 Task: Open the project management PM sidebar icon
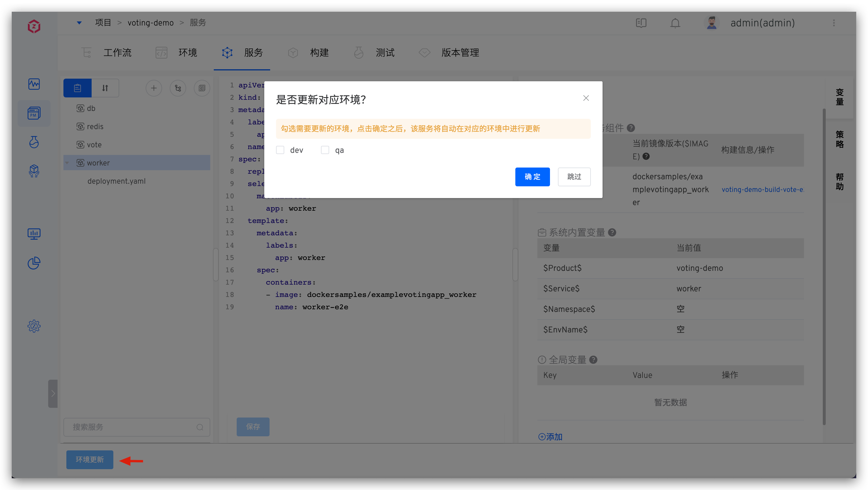tap(34, 113)
